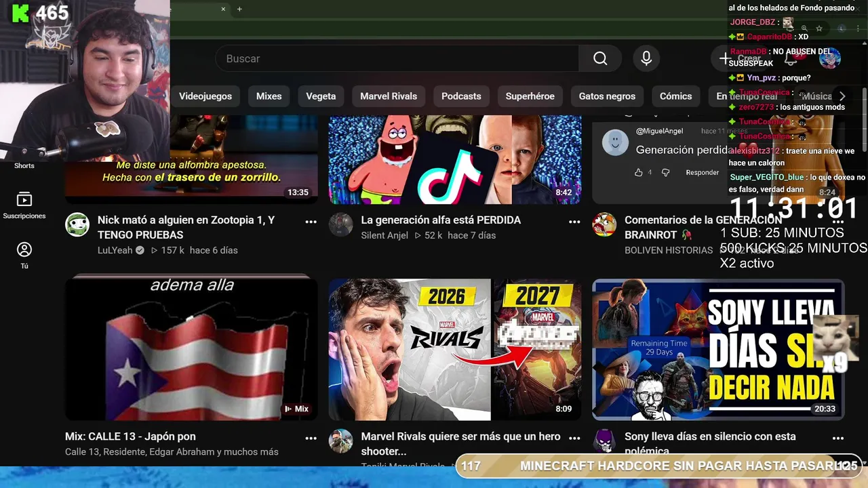Open Suscripciones in the sidebar
Viewport: 868px width, 488px height.
(x=24, y=206)
